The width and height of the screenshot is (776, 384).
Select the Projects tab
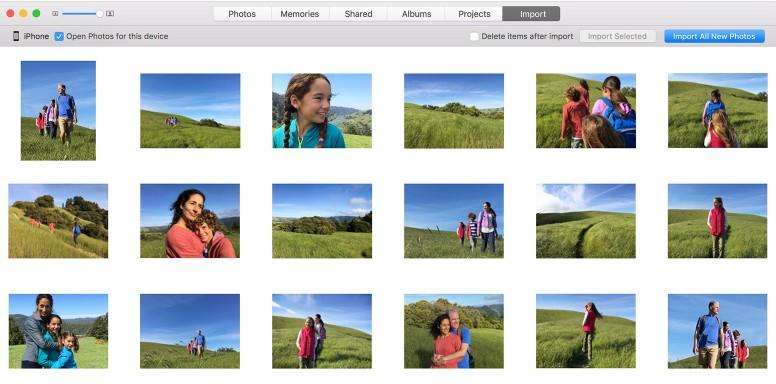[474, 14]
